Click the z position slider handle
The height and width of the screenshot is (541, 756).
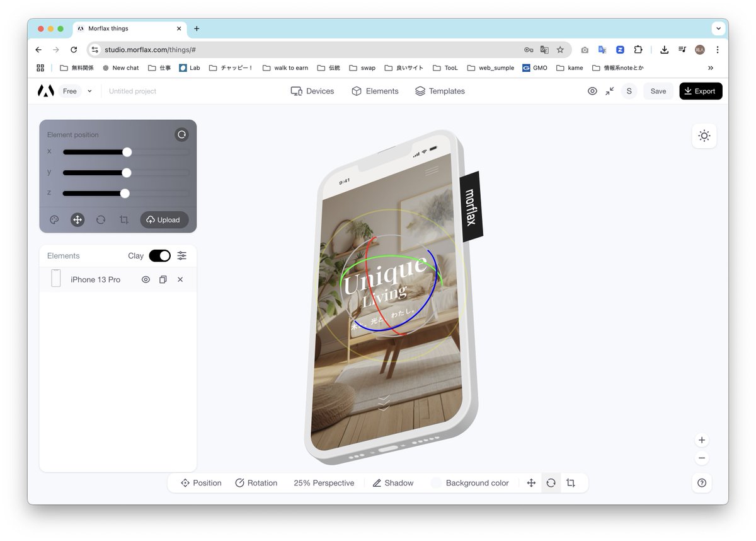point(125,194)
